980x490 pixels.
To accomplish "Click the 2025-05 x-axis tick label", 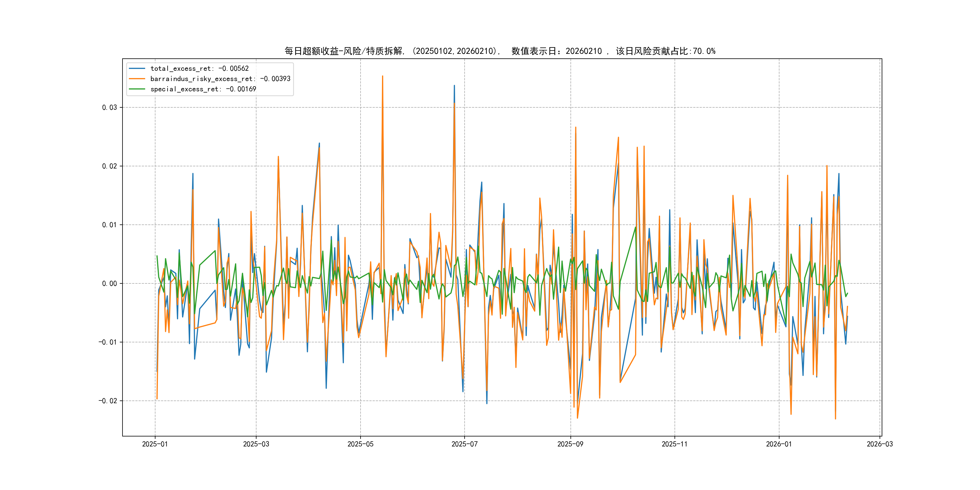I will (360, 444).
